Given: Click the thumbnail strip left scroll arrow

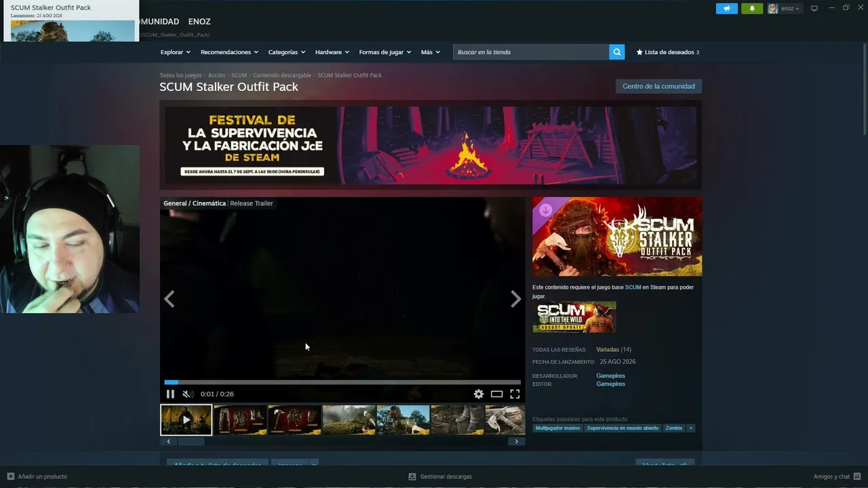Looking at the screenshot, I should [168, 441].
